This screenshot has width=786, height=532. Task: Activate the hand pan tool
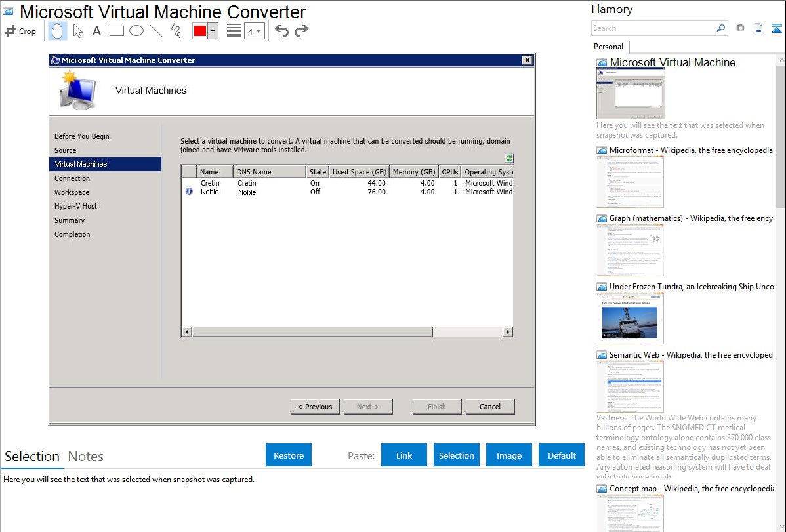coord(58,31)
